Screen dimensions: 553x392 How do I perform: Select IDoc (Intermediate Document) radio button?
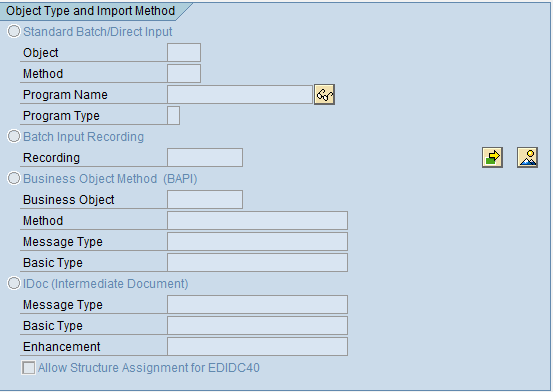(14, 283)
